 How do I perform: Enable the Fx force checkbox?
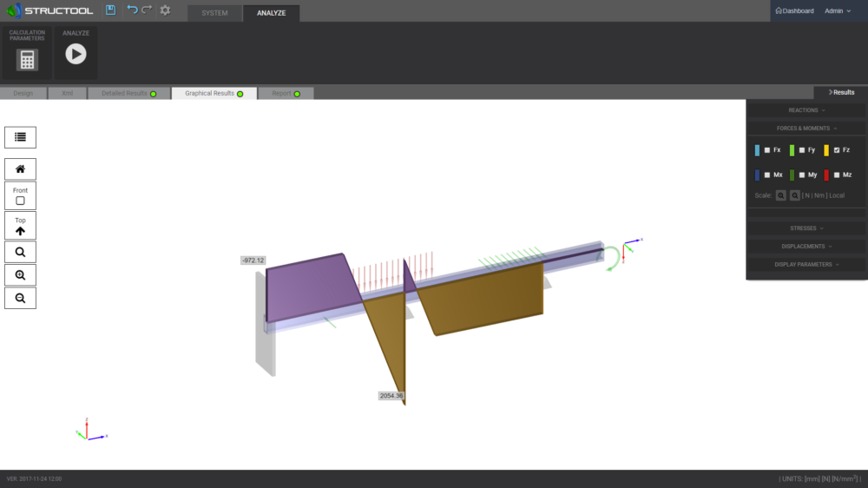click(x=767, y=150)
